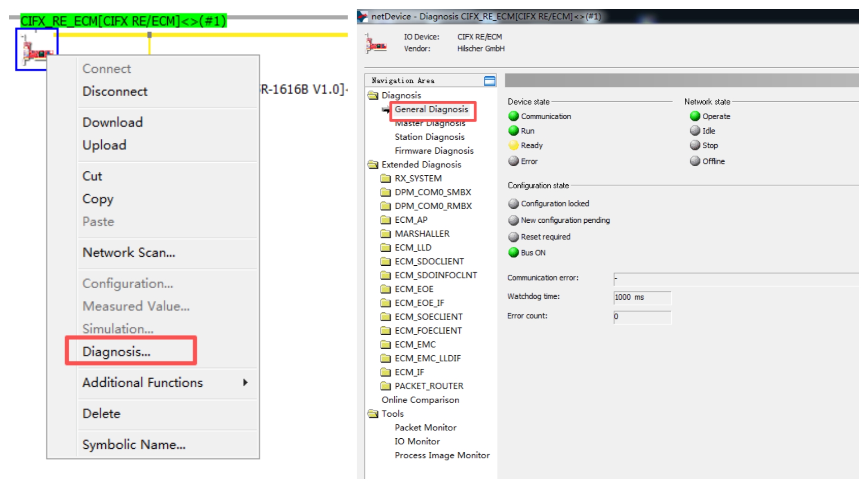Open the Extended Diagnosis folder icon
The image size is (868, 488).
(373, 164)
